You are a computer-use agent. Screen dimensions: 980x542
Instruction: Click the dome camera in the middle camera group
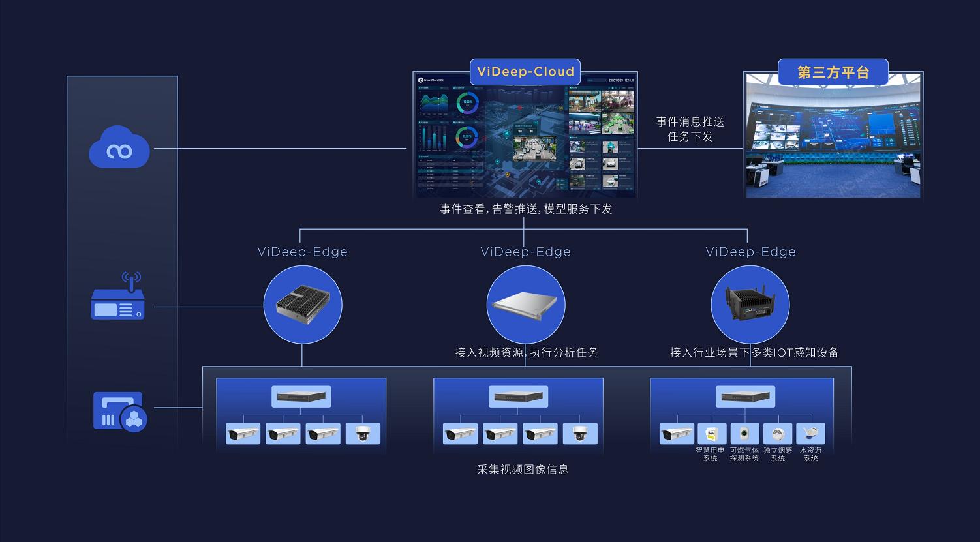point(580,434)
